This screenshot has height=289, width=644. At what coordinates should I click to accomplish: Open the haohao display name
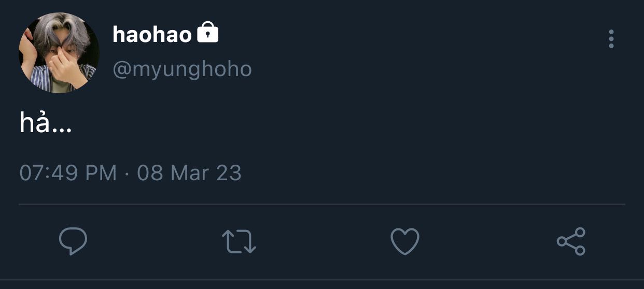click(x=152, y=35)
